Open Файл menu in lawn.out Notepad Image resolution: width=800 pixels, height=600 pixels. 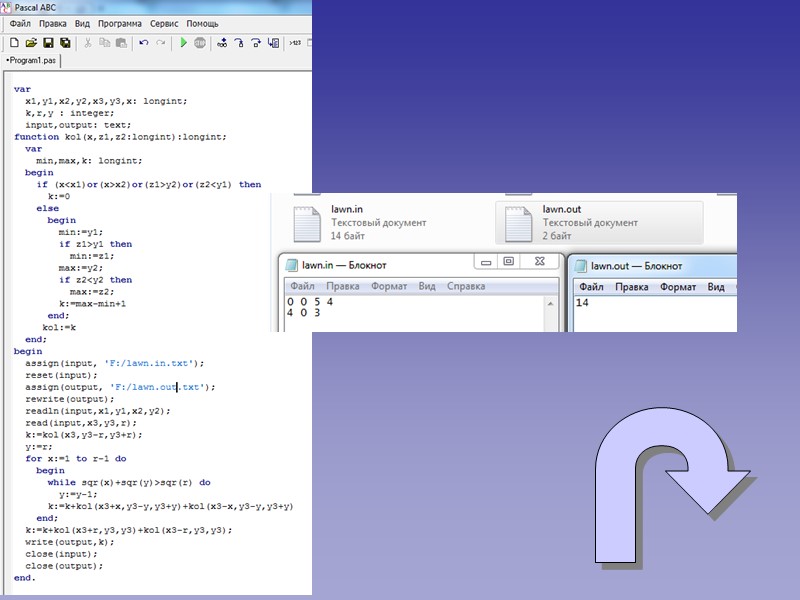(591, 287)
